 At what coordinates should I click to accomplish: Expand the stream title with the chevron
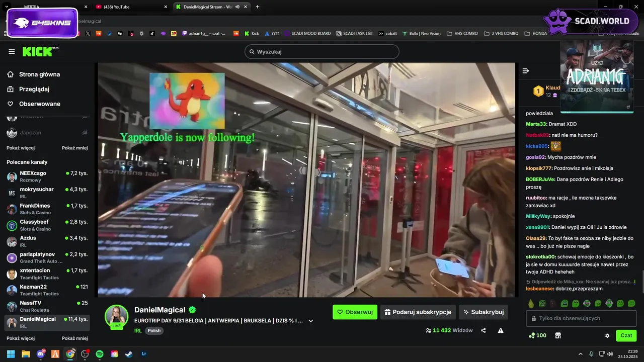pyautogui.click(x=310, y=321)
